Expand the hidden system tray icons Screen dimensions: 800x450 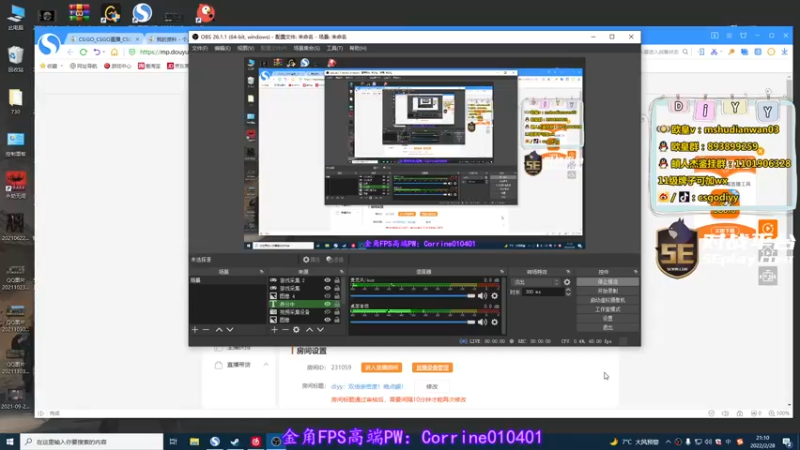(x=668, y=441)
